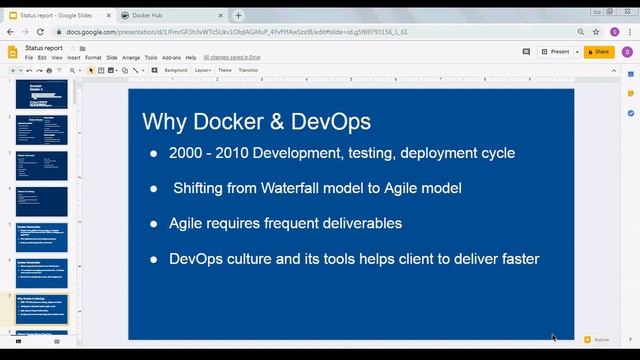Insert a text box with the toolbar icon
This screenshot has width=640, height=360.
[101, 71]
